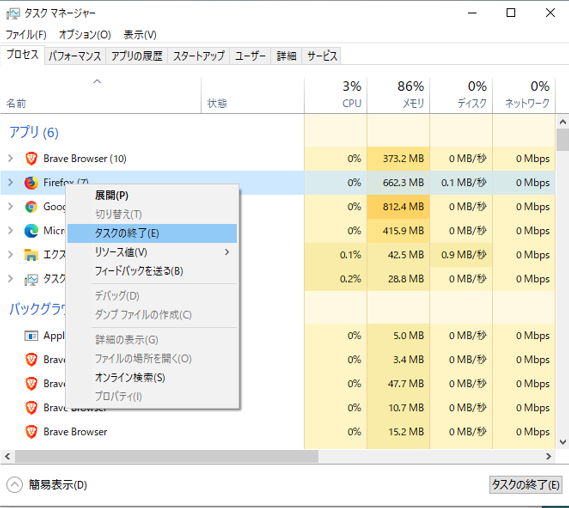This screenshot has width=569, height=508.
Task: Click Brave icon in 3.4 MB row
Action: 31,360
